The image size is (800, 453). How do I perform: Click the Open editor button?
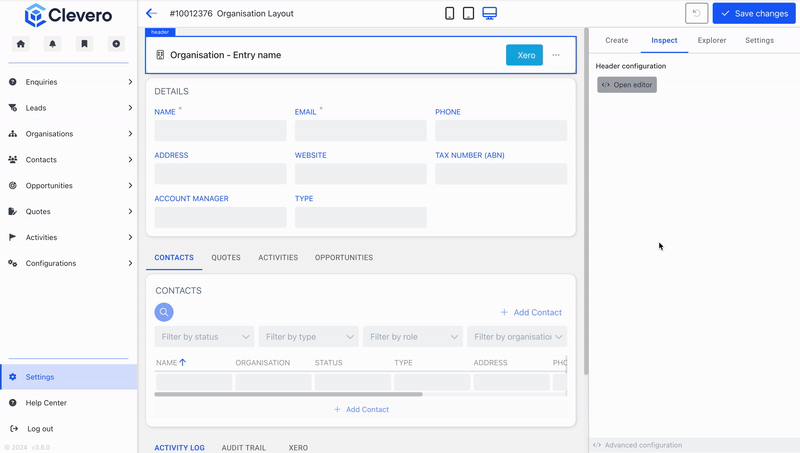pyautogui.click(x=627, y=85)
